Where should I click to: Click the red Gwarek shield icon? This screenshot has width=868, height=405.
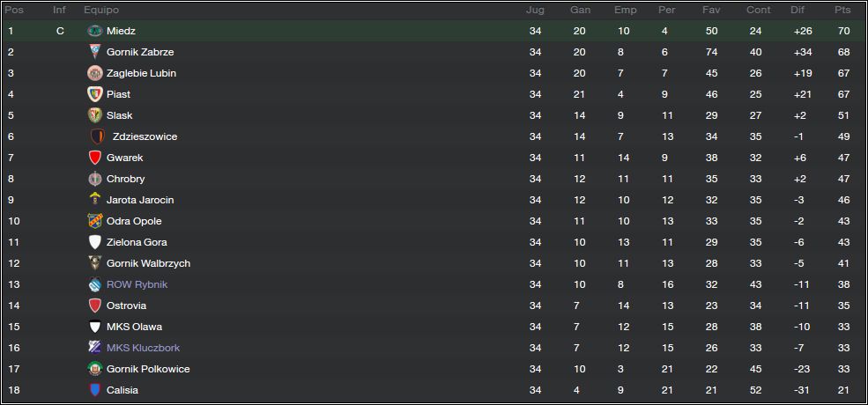95,158
